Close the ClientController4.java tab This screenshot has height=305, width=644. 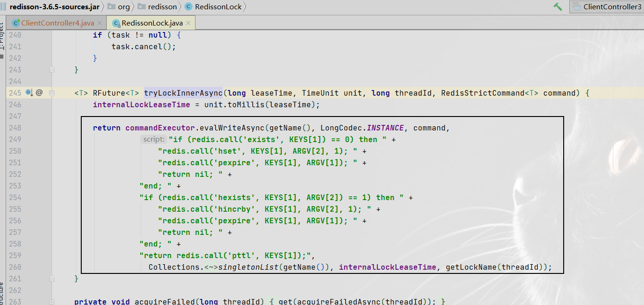[x=99, y=23]
